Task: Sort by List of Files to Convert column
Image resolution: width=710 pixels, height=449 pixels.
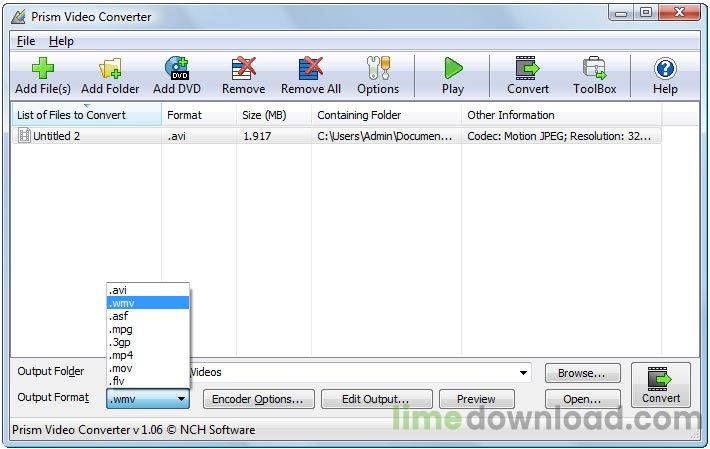Action: (86, 115)
